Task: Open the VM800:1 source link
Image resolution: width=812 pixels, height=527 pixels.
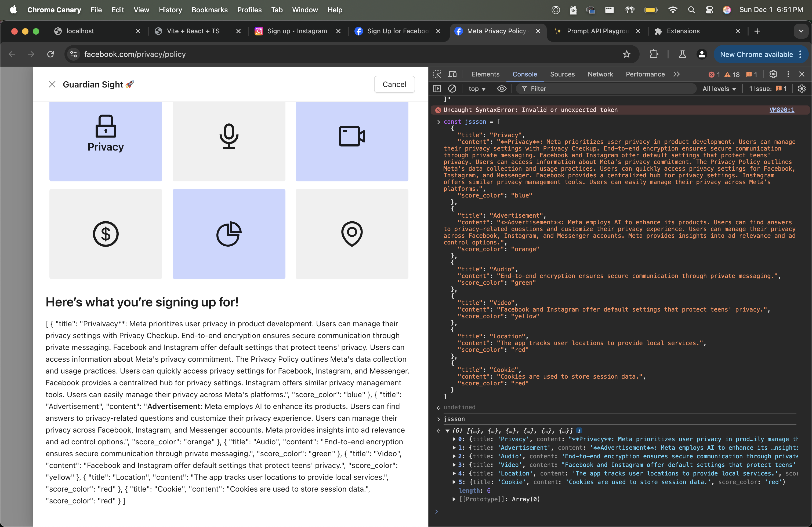Action: pyautogui.click(x=781, y=110)
